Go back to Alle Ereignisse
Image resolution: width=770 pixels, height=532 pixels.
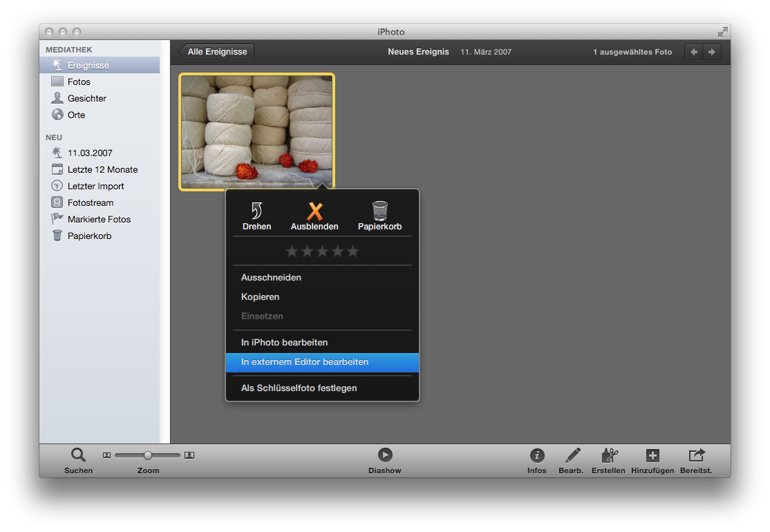[216, 52]
